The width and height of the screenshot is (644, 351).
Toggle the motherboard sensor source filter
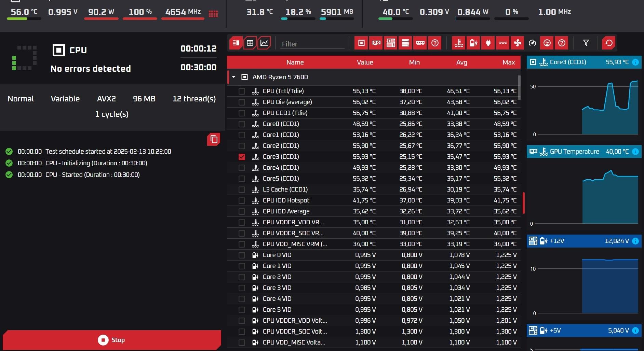pos(391,43)
